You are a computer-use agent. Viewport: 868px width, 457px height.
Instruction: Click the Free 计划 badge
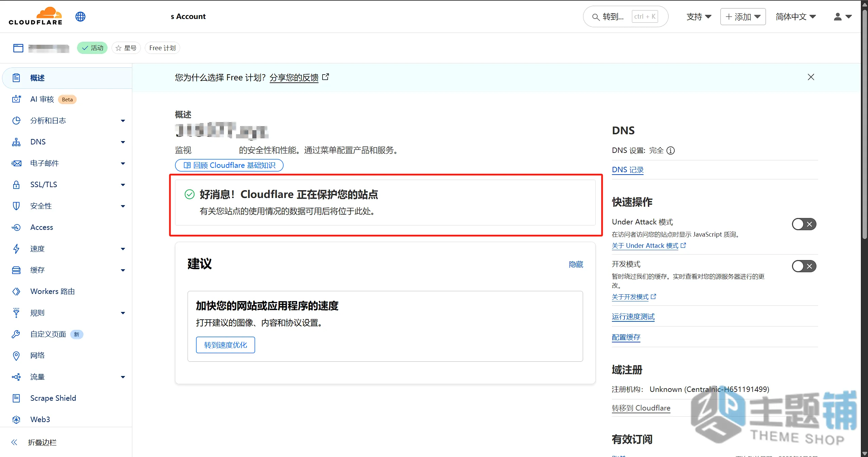coord(162,48)
